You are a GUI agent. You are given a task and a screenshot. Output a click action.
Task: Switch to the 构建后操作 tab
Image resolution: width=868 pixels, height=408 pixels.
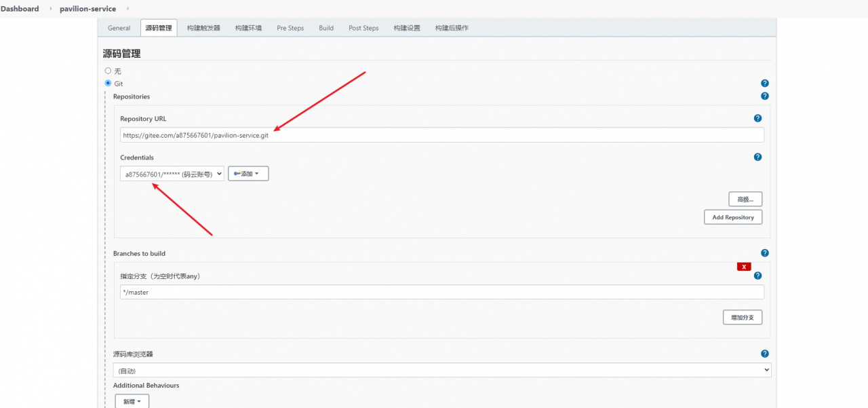pyautogui.click(x=452, y=28)
